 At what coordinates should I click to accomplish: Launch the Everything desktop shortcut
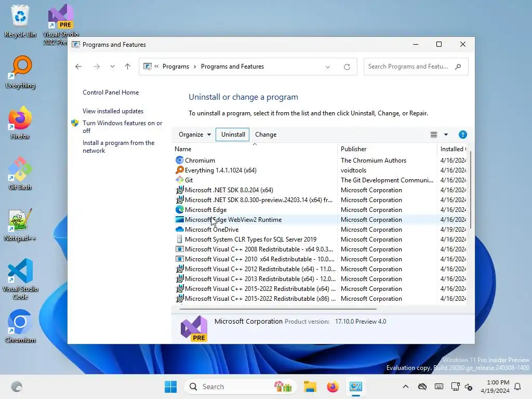[20, 72]
